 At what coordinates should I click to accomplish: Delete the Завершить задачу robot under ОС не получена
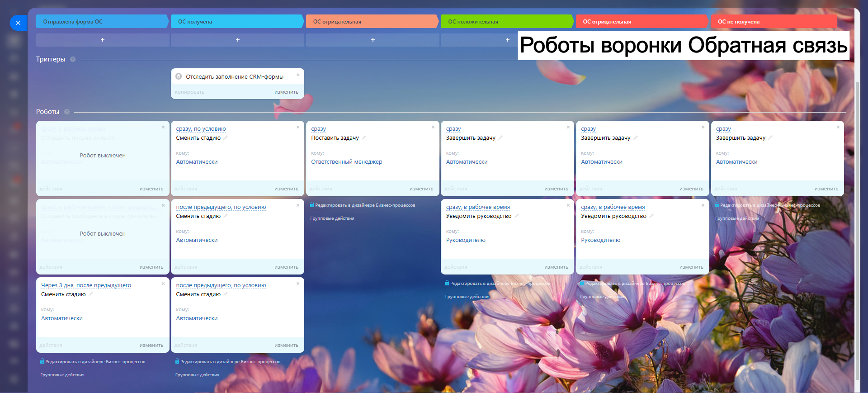click(838, 127)
